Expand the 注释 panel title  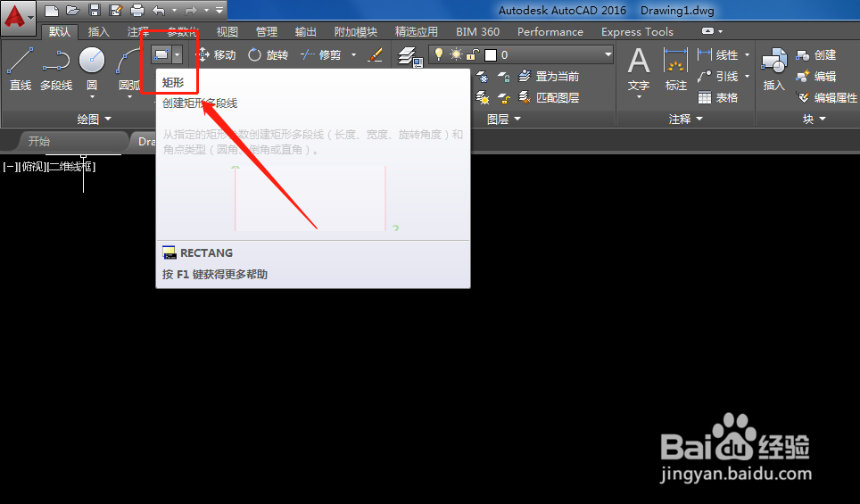pos(685,119)
